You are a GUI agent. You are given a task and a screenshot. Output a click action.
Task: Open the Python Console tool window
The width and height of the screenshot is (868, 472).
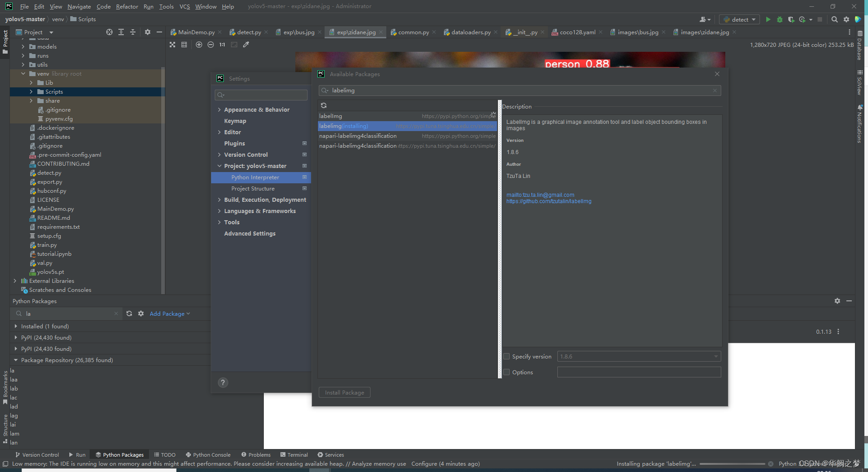tap(208, 454)
